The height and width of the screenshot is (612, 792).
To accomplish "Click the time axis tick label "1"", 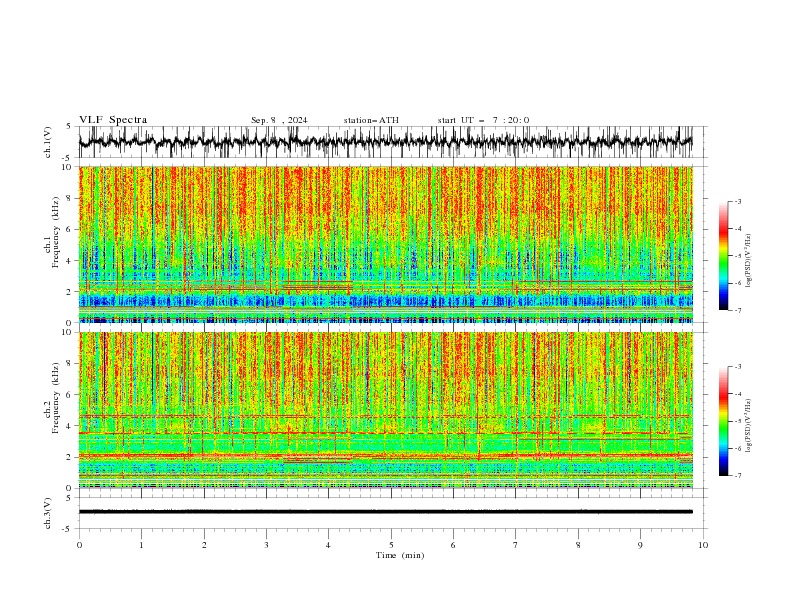I will pyautogui.click(x=141, y=545).
